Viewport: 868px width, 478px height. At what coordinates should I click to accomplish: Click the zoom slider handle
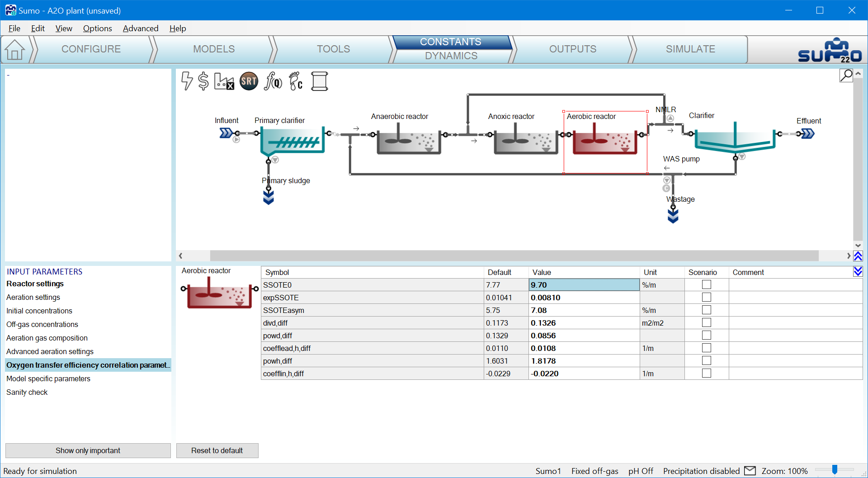pyautogui.click(x=835, y=470)
